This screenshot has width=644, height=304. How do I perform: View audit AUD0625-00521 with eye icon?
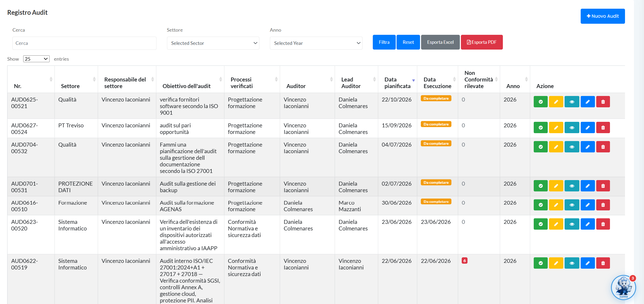(x=572, y=102)
